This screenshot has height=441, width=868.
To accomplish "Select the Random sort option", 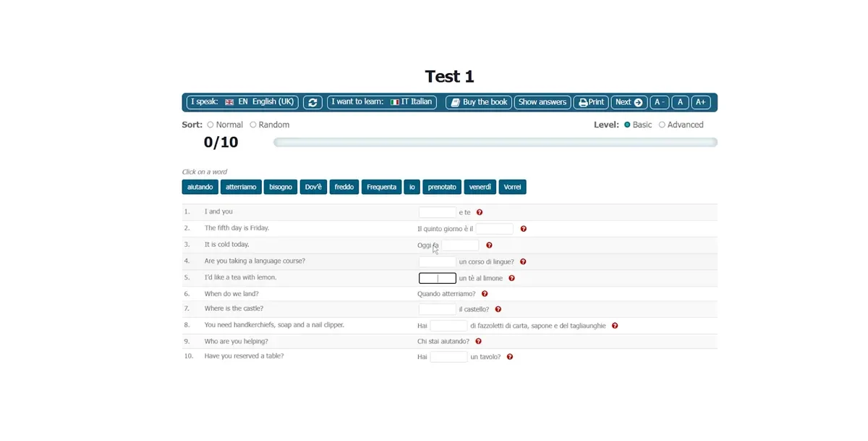I will click(x=253, y=125).
